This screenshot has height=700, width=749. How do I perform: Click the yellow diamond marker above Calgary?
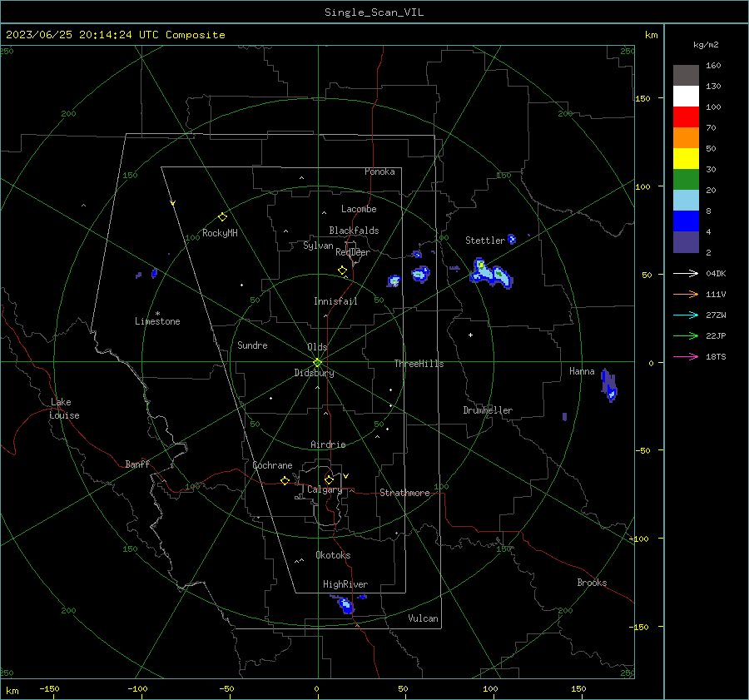329,479
